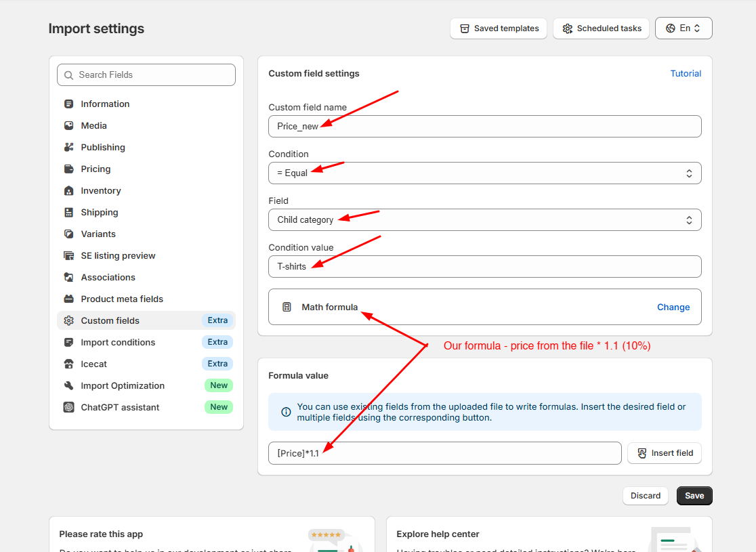
Task: Click the Information sidebar icon
Action: click(x=69, y=104)
